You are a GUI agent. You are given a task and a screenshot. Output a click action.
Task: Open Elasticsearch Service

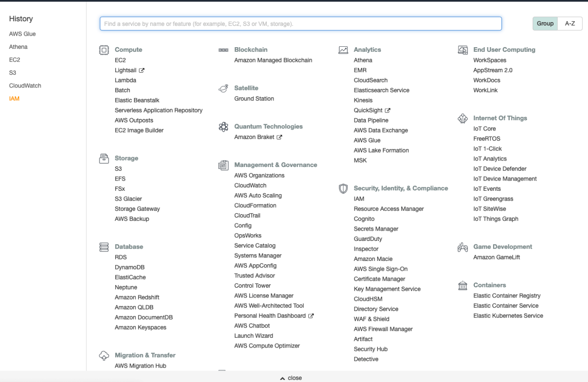[382, 91]
